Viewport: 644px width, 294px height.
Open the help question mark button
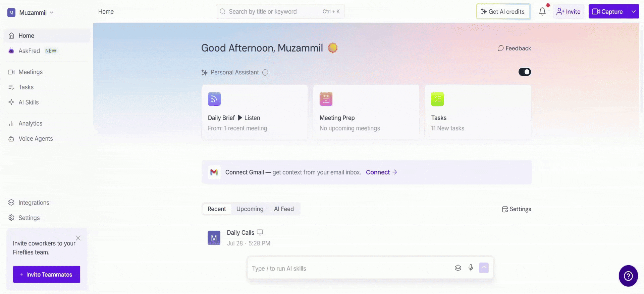click(x=628, y=276)
